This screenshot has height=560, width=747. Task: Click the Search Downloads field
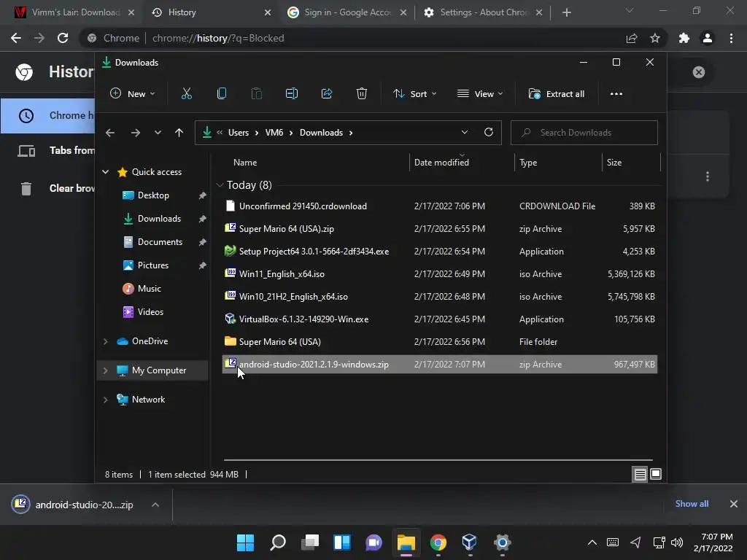coord(584,133)
